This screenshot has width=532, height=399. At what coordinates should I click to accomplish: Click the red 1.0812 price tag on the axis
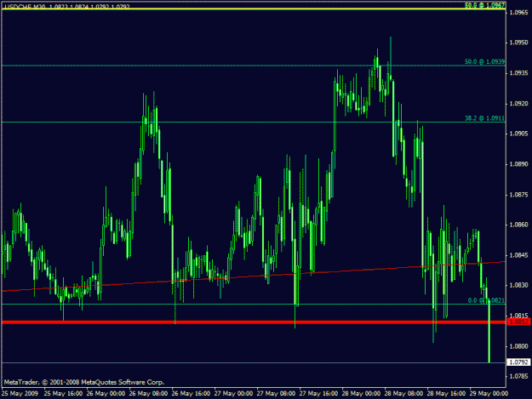pos(518,322)
